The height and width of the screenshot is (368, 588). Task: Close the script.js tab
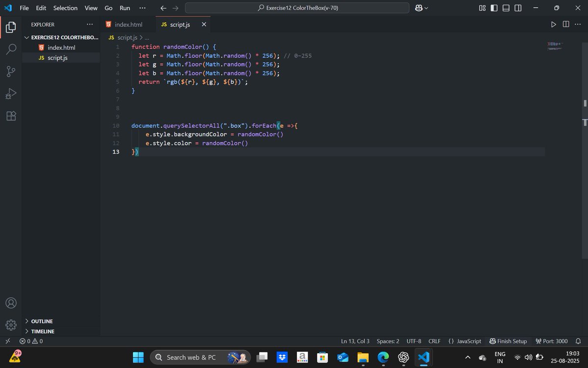tap(204, 25)
